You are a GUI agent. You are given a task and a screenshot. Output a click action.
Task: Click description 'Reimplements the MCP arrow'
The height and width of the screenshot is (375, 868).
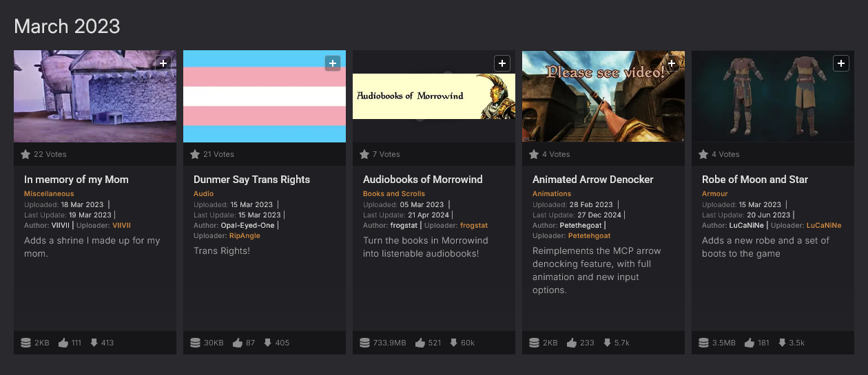pos(597,270)
